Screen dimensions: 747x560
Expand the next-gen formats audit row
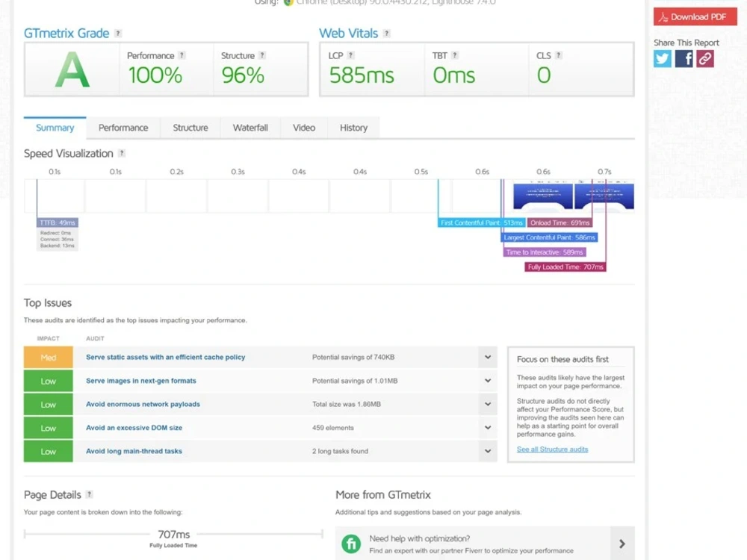click(488, 381)
